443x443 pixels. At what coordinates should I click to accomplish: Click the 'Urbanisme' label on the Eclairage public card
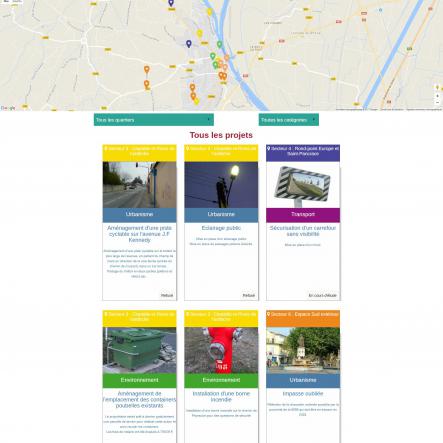(221, 214)
